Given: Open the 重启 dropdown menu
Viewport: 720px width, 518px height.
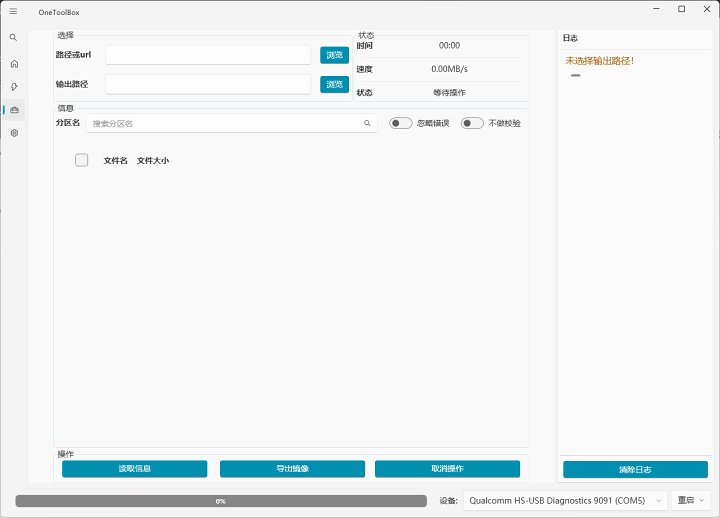Looking at the screenshot, I should (x=691, y=500).
